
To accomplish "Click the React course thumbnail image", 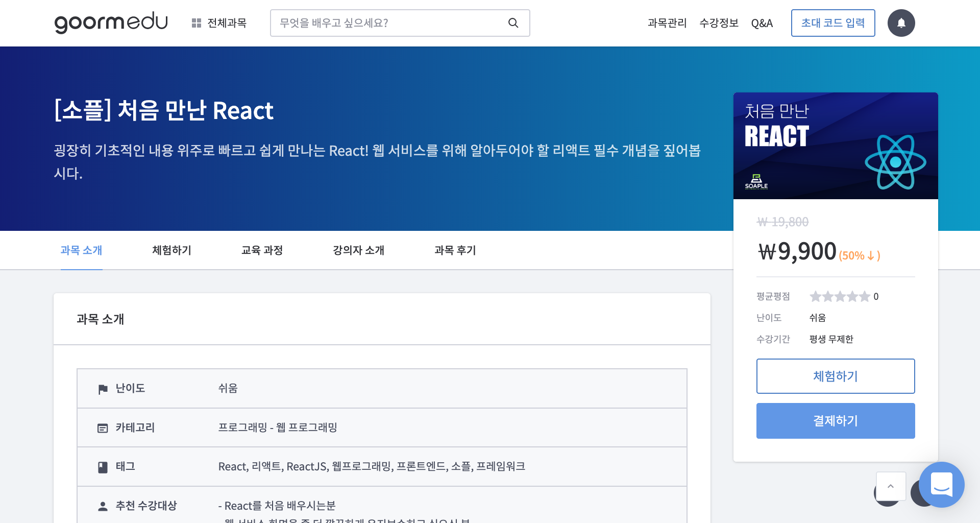I will (836, 146).
